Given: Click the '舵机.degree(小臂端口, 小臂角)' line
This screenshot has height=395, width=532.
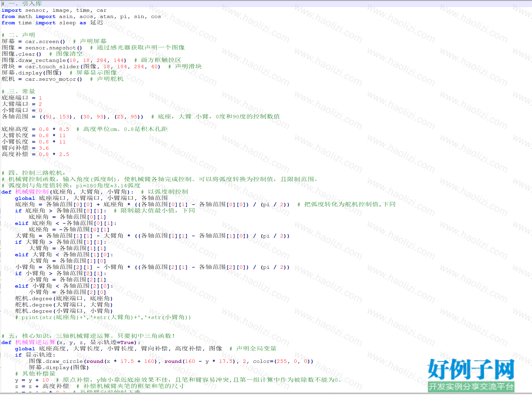Looking at the screenshot, I should 64,311.
